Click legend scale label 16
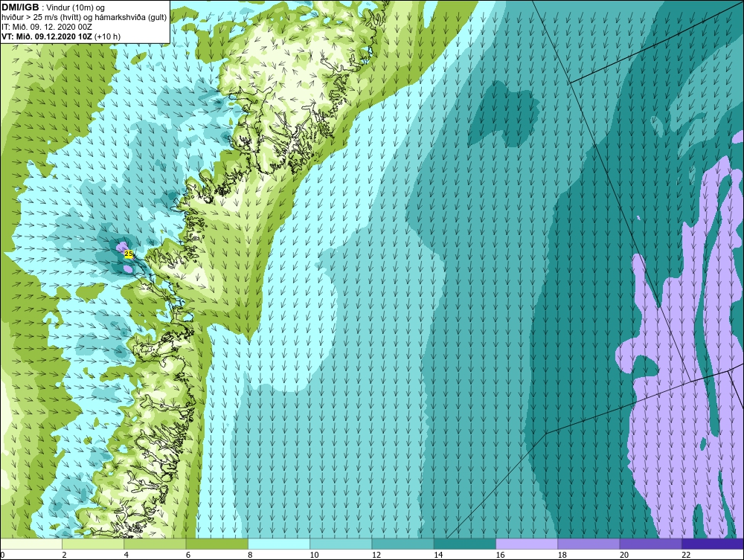744x560 pixels. (x=500, y=556)
